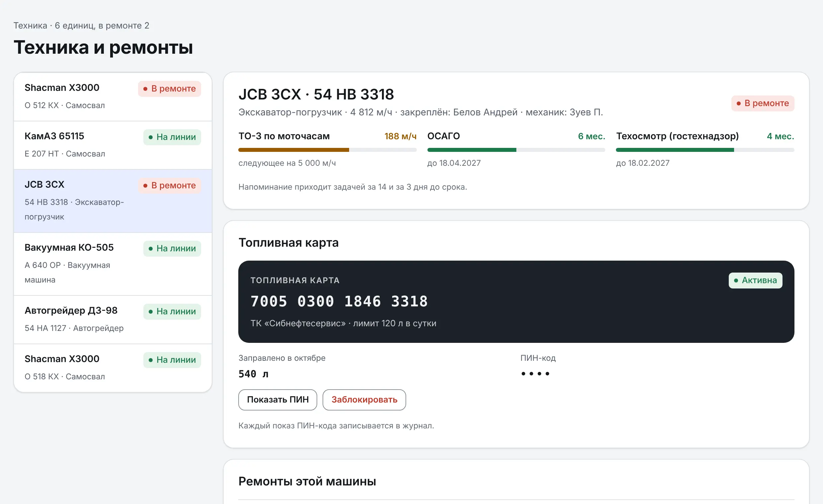Click the Показать ПИН button
Image resolution: width=823 pixels, height=504 pixels.
277,400
